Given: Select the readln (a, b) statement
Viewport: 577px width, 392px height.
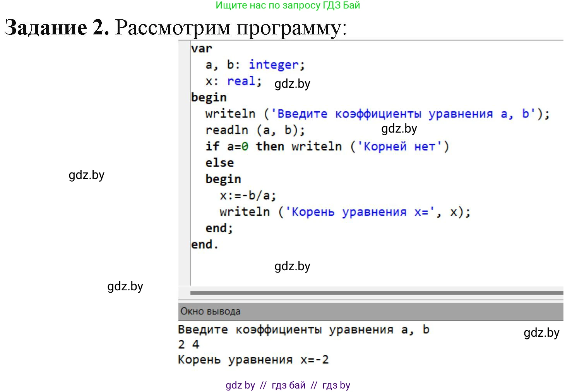Looking at the screenshot, I should [x=254, y=130].
